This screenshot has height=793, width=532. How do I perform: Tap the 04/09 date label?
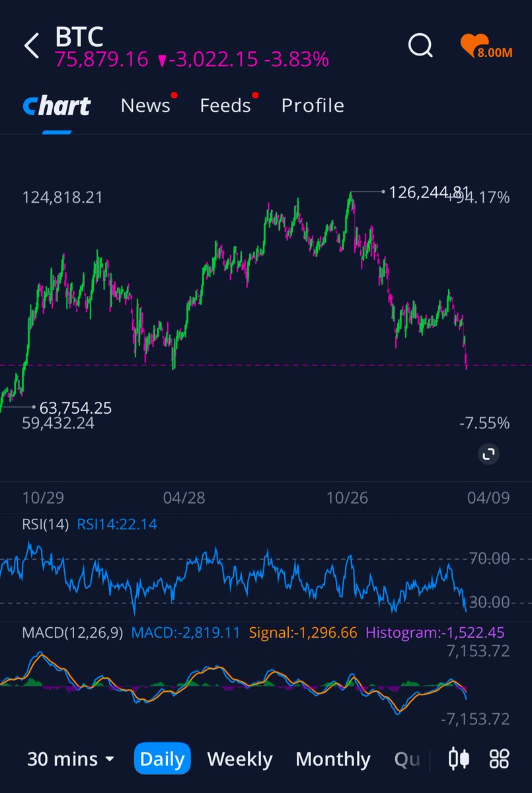pos(489,498)
